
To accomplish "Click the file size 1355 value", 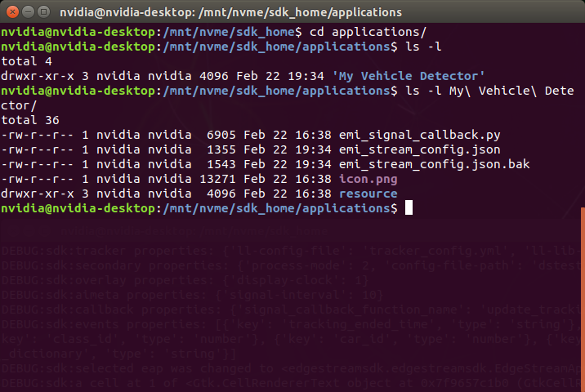I will 221,149.
